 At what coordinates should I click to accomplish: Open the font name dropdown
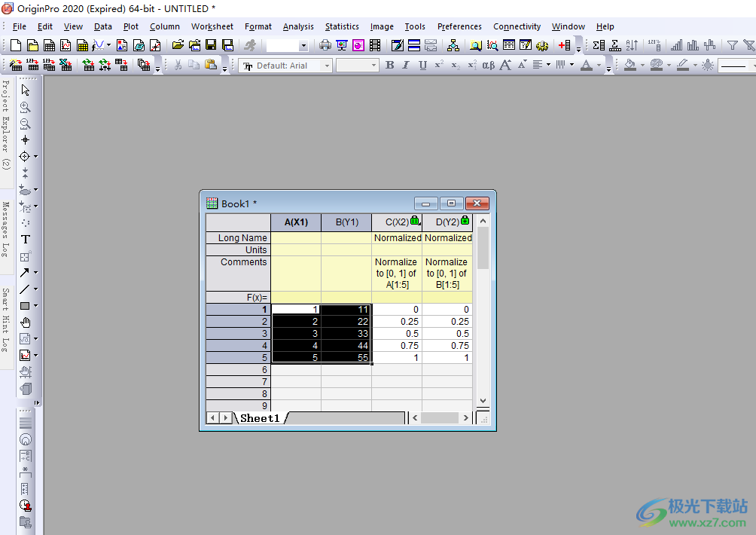click(x=327, y=66)
